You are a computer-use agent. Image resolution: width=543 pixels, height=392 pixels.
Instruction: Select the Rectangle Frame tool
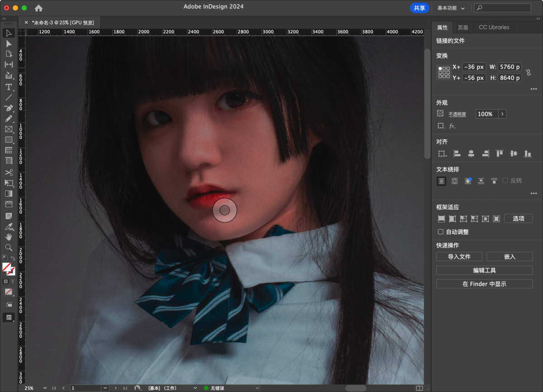9,129
